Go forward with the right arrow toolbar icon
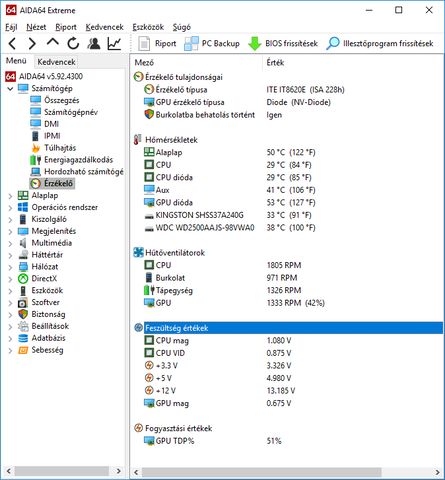 pos(32,44)
